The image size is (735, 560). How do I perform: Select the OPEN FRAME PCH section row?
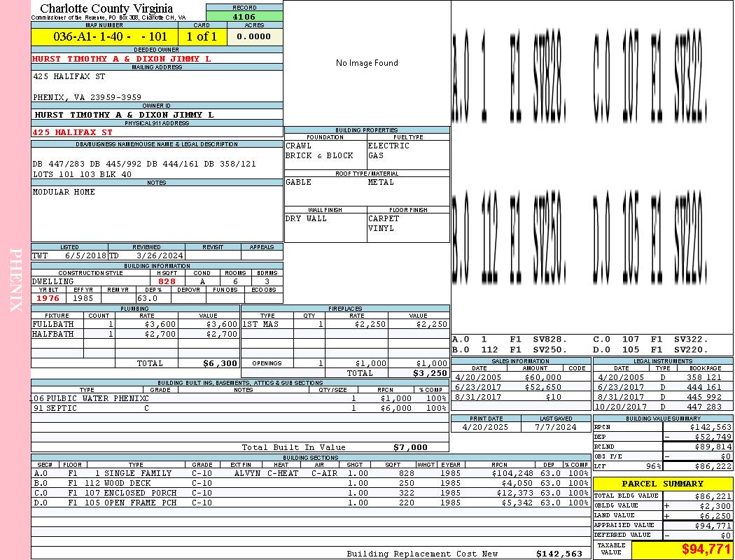click(311, 503)
